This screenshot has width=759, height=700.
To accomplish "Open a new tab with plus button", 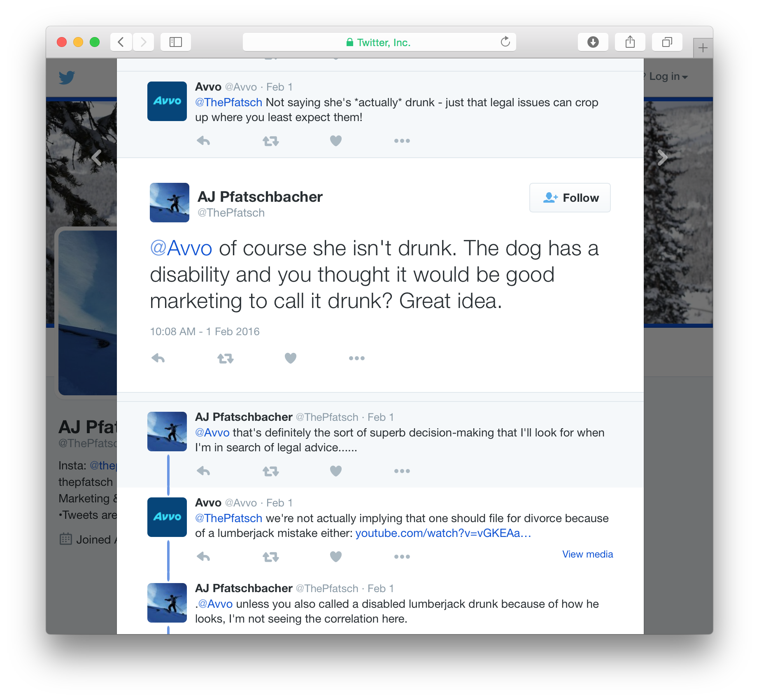I will pos(703,48).
